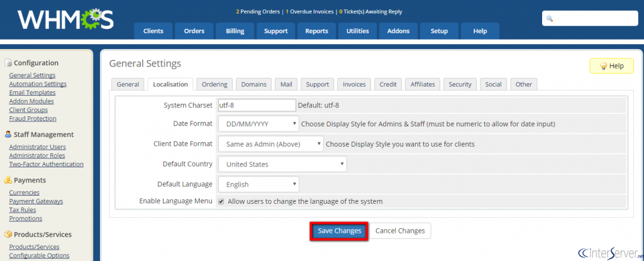The width and height of the screenshot is (644, 261).
Task: Switch to the Affiliates tab
Action: pos(423,84)
